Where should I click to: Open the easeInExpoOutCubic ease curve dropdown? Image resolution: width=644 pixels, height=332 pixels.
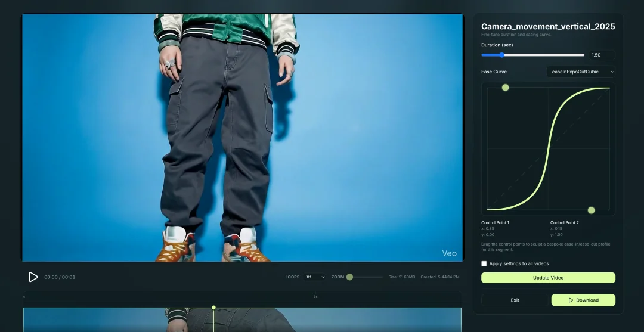coord(581,72)
